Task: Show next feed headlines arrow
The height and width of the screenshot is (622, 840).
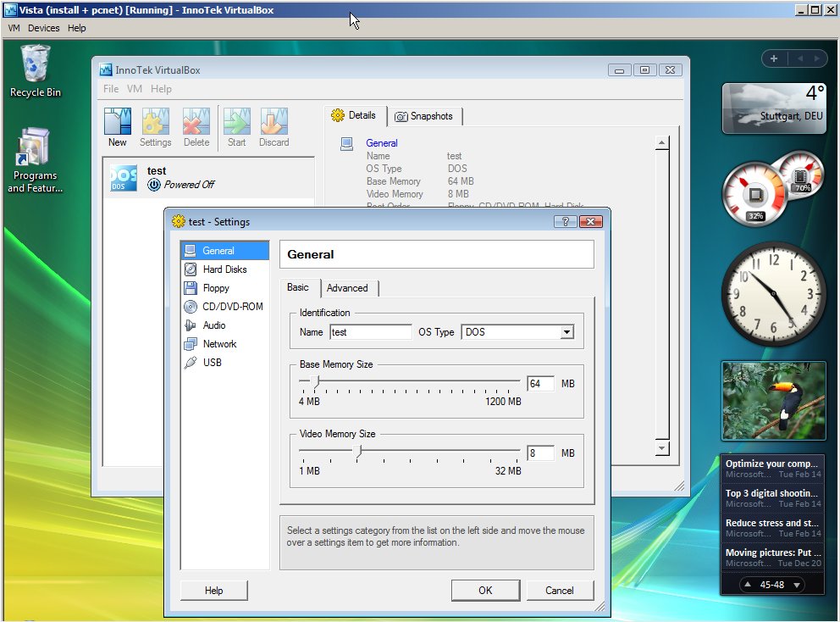Action: coord(797,585)
